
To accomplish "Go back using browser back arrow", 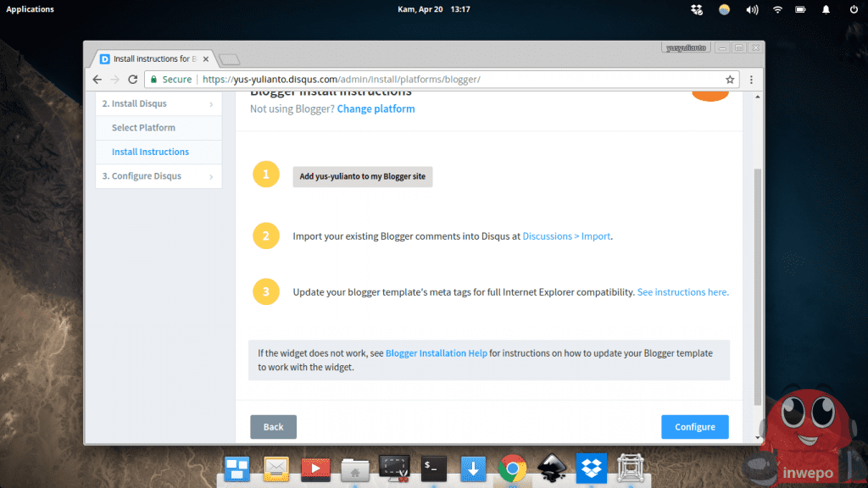I will tap(97, 79).
